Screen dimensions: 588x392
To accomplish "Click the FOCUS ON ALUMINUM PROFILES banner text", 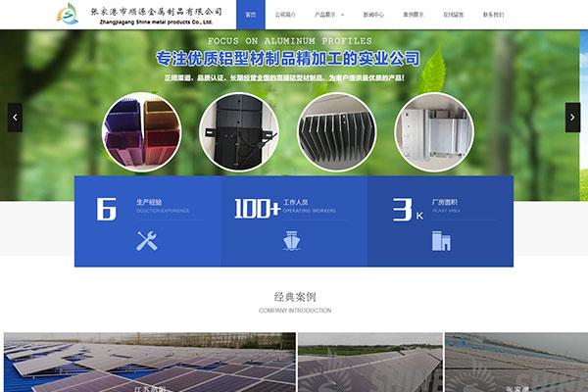I will click(x=290, y=40).
